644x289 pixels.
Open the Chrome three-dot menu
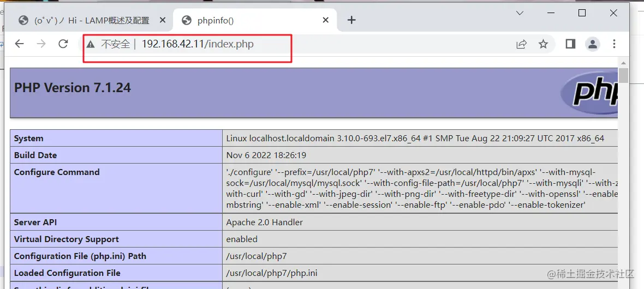(x=615, y=44)
